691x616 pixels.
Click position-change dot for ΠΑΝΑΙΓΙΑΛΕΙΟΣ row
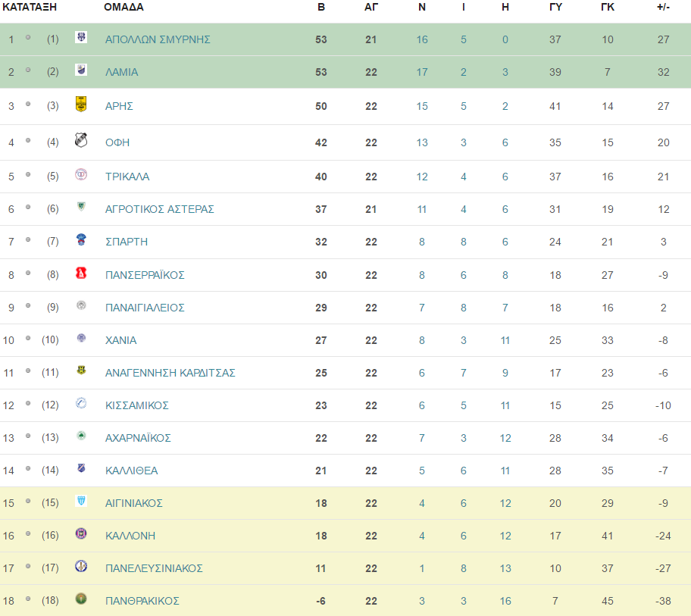click(28, 305)
